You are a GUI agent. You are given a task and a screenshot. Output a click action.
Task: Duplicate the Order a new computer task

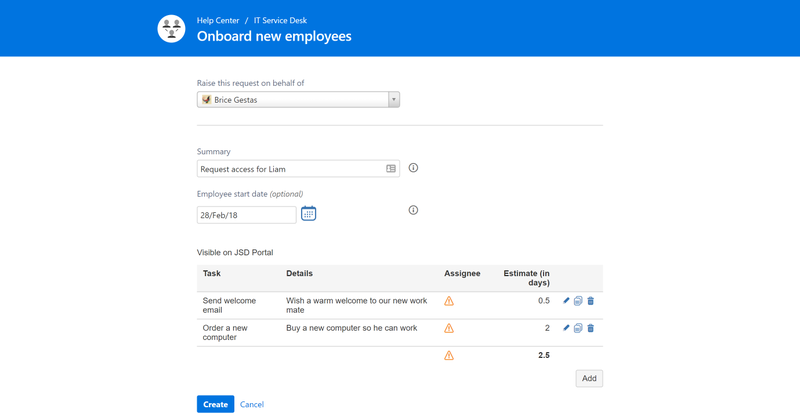coord(578,328)
